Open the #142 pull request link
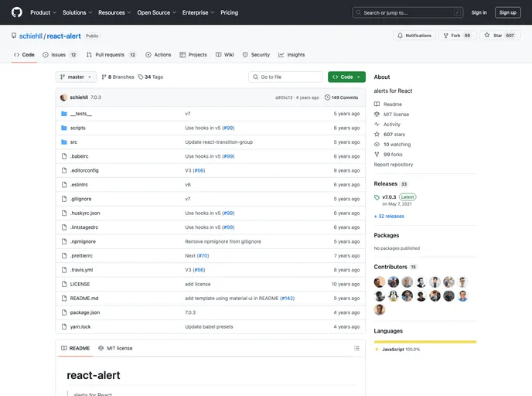532x396 pixels. pos(288,299)
